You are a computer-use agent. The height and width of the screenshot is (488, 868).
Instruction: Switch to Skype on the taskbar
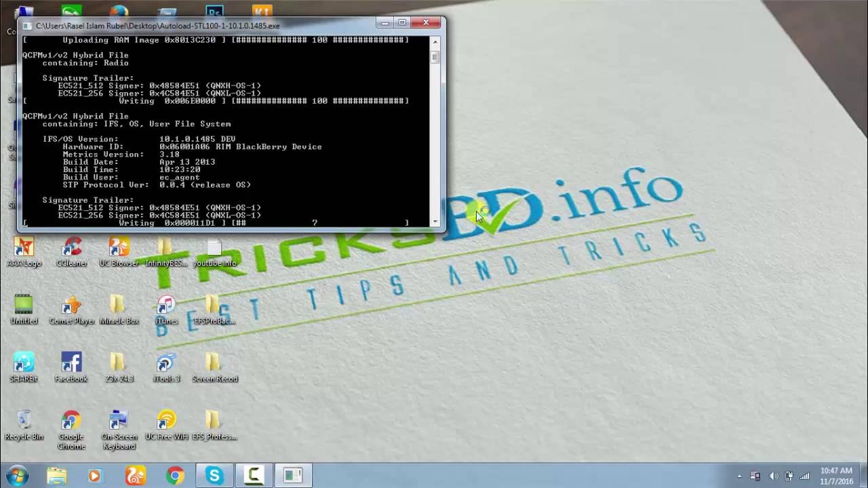tap(214, 476)
